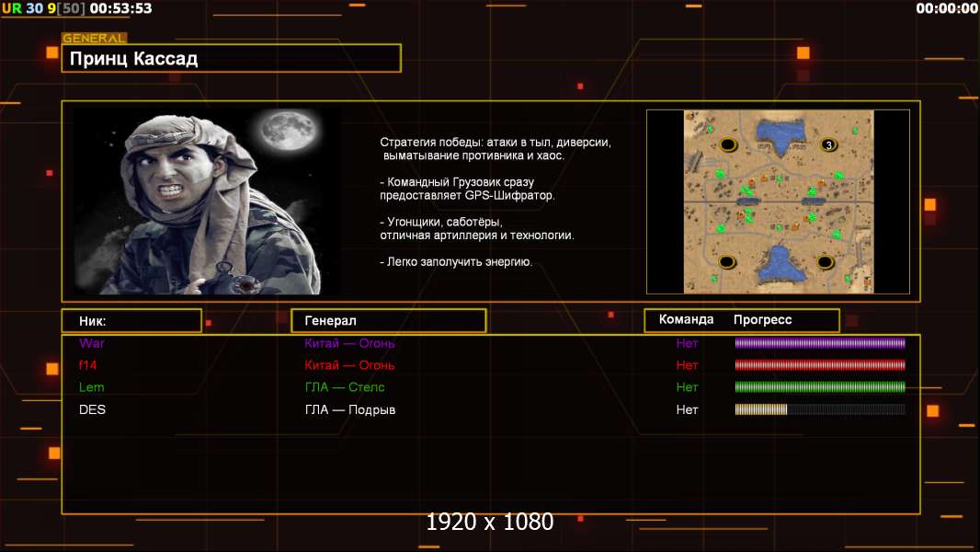Click the top blue lake on the minimap
Viewport: 980px width, 552px height.
[779, 136]
